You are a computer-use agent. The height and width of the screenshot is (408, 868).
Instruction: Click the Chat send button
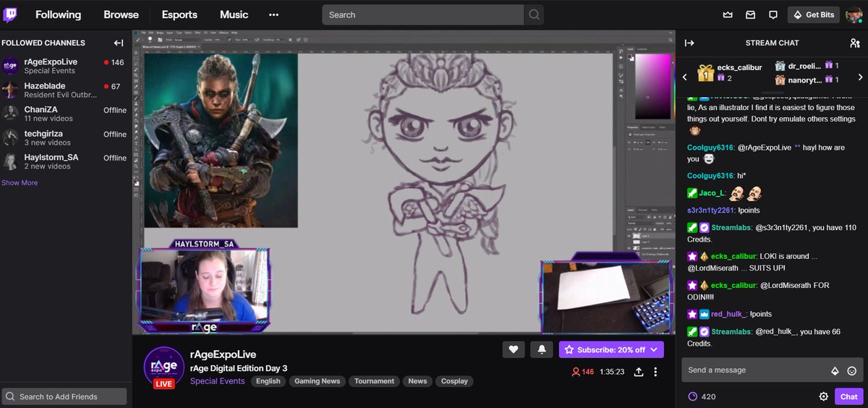pyautogui.click(x=849, y=396)
